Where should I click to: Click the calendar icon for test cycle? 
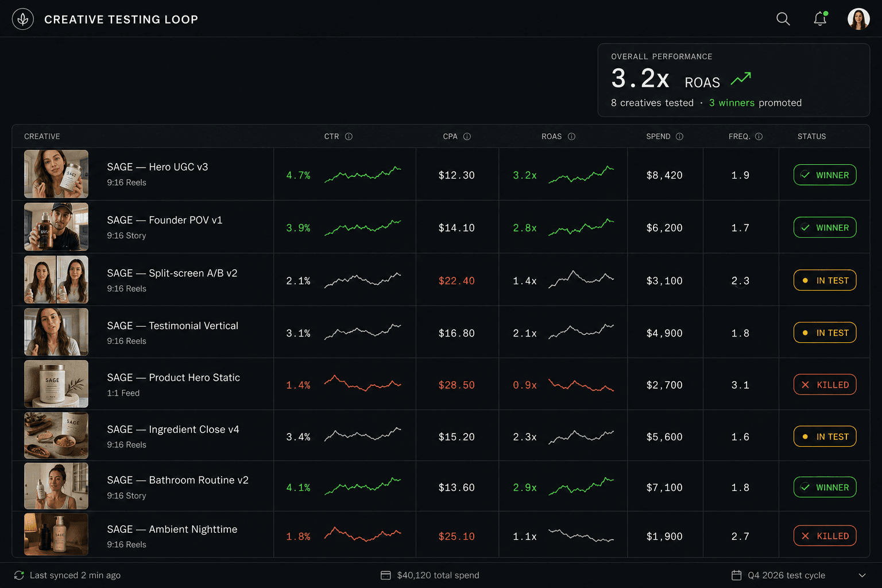click(737, 575)
